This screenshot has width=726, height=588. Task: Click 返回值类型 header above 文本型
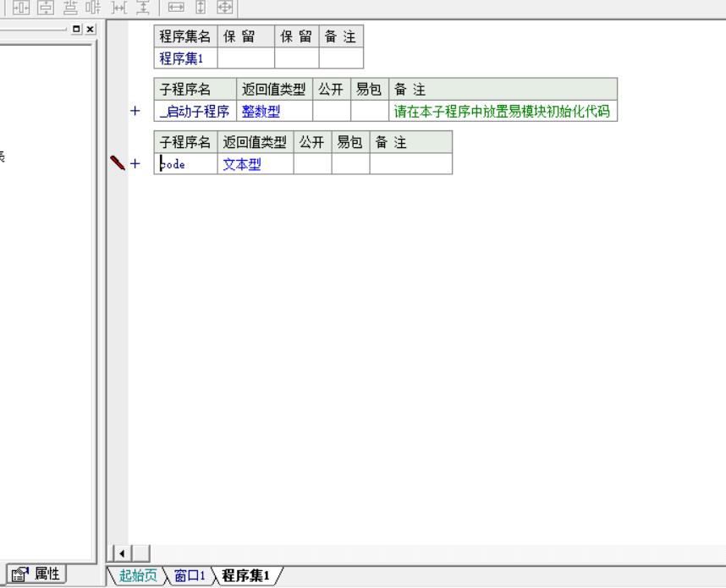pyautogui.click(x=256, y=142)
